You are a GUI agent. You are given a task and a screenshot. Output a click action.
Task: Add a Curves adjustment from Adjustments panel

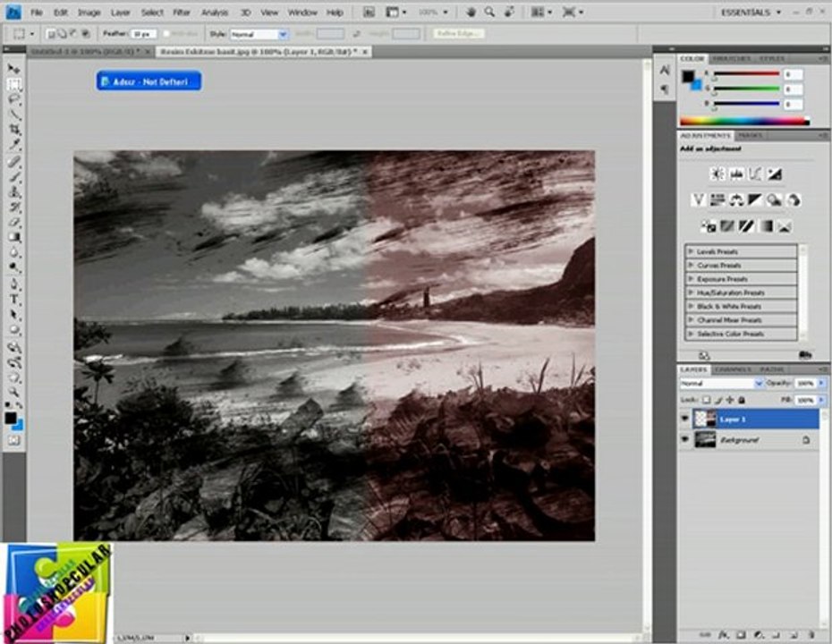pyautogui.click(x=756, y=174)
